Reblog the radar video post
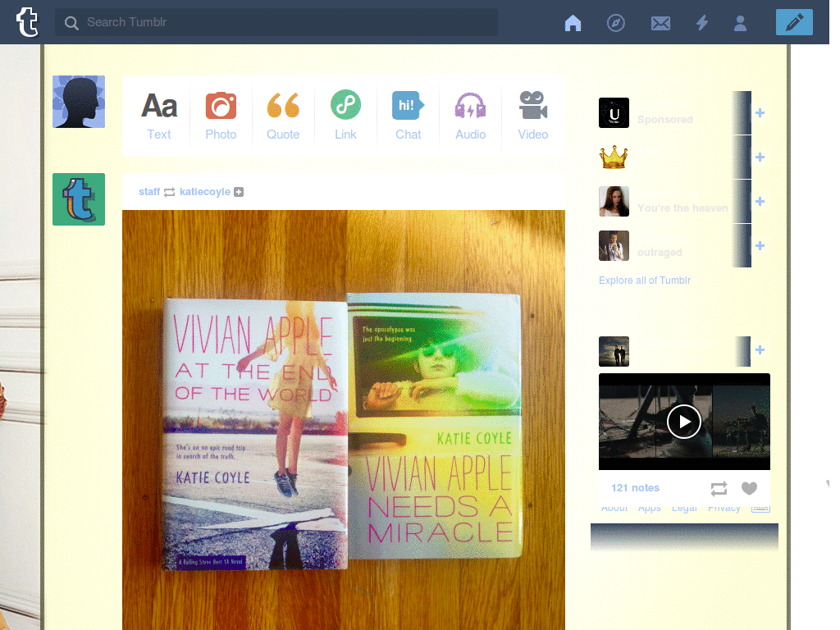 719,488
